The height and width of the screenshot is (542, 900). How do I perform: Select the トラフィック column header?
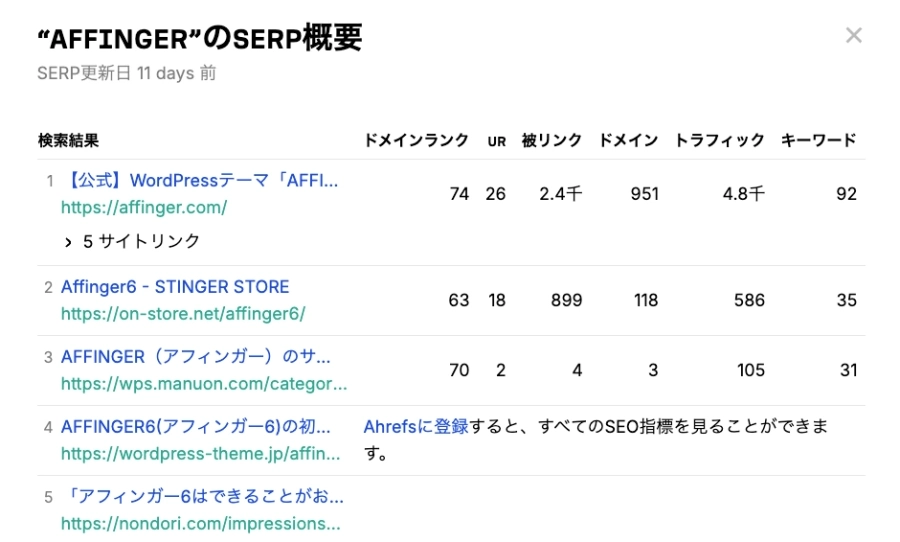pyautogui.click(x=719, y=140)
